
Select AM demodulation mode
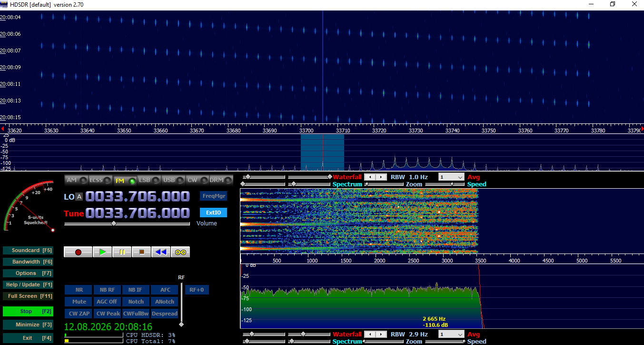click(76, 180)
